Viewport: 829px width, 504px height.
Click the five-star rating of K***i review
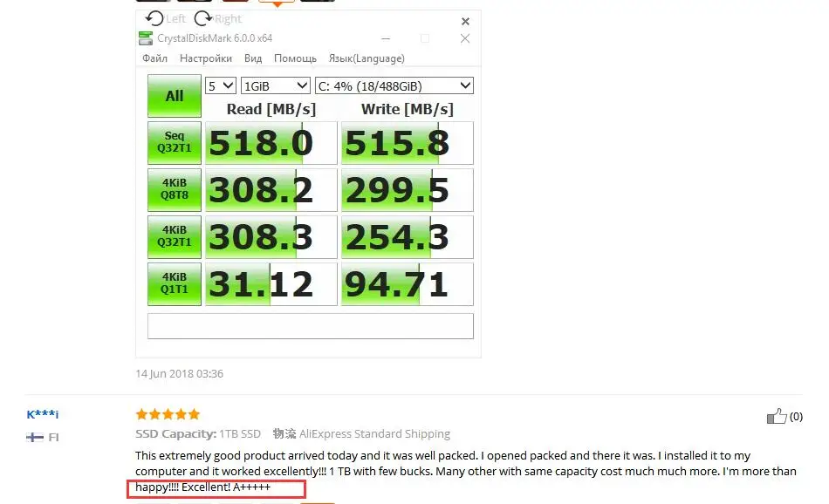pos(168,413)
